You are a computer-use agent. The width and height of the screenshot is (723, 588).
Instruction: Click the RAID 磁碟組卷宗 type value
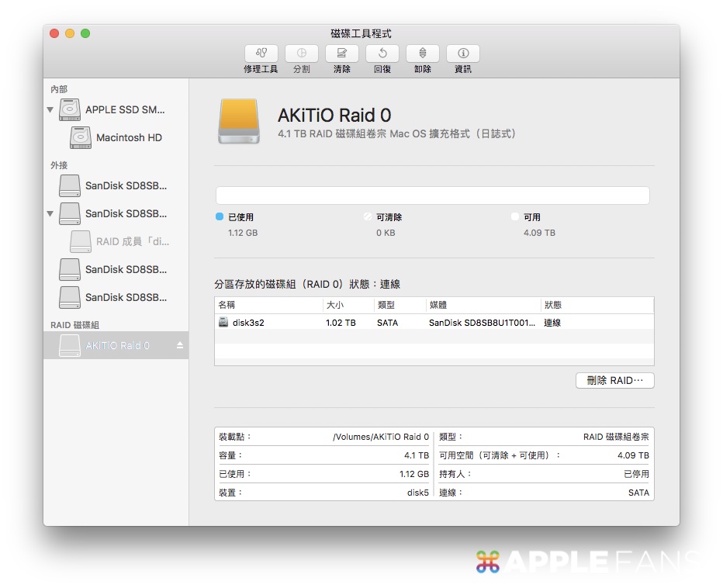click(616, 437)
